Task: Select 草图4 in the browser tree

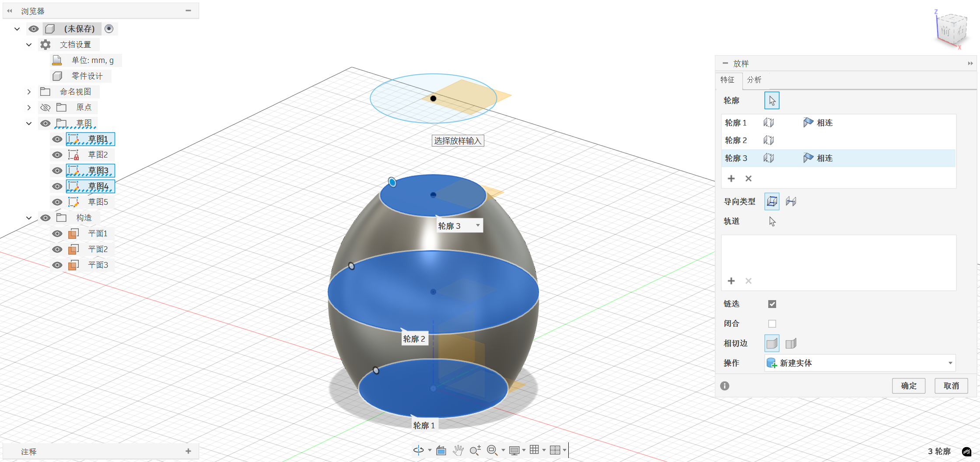Action: [x=91, y=186]
